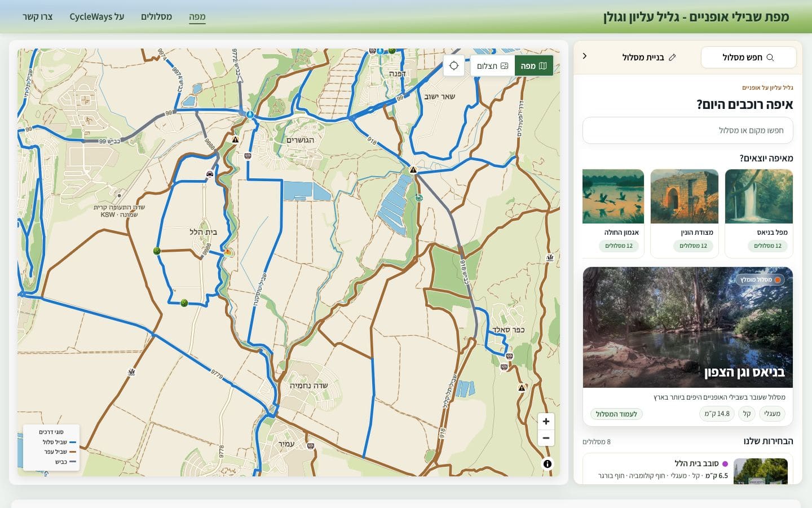Click the car parking marker near בית הלל
Screen dimensions: 812x508
click(210, 174)
